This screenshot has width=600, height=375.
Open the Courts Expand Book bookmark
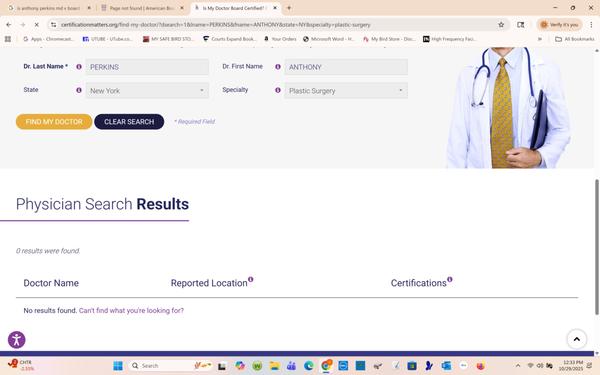tap(229, 39)
